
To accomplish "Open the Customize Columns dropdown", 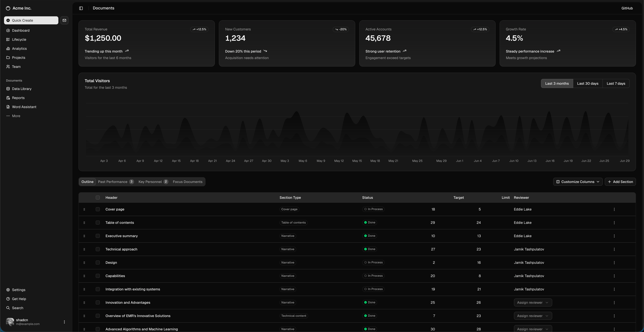I will tap(577, 182).
